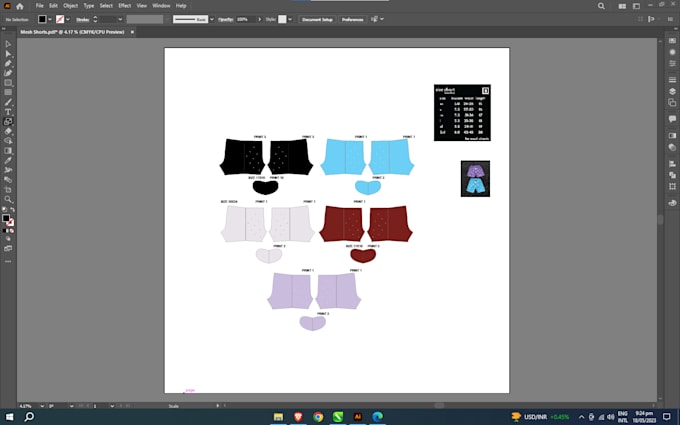Open the Layers panel icon
Viewport: 680px width, 425px height.
coord(672,92)
